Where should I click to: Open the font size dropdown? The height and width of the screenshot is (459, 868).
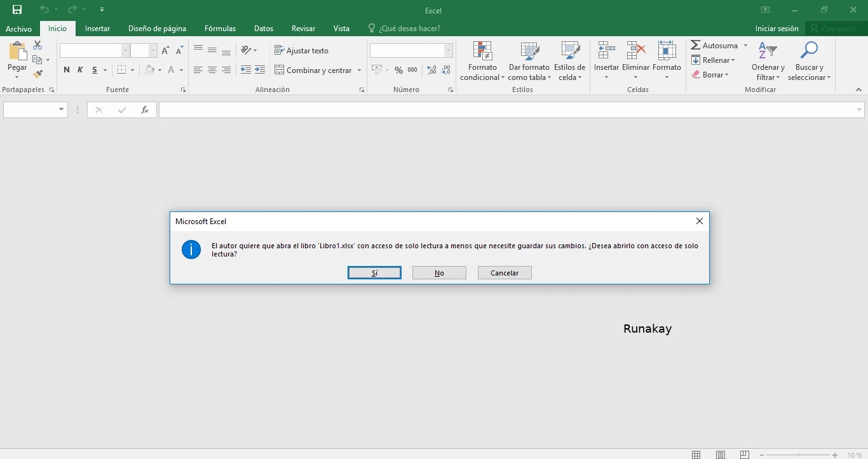(x=153, y=51)
